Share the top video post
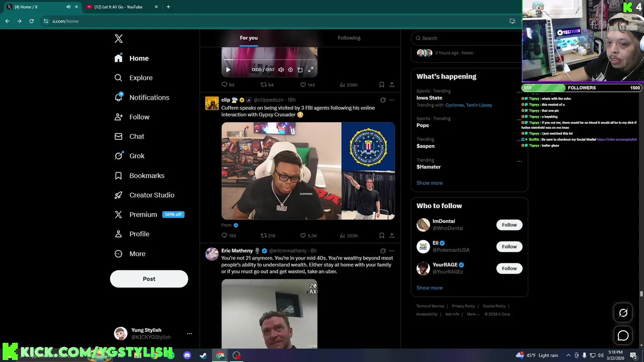Viewport: 644px width, 362px height. pos(392,84)
